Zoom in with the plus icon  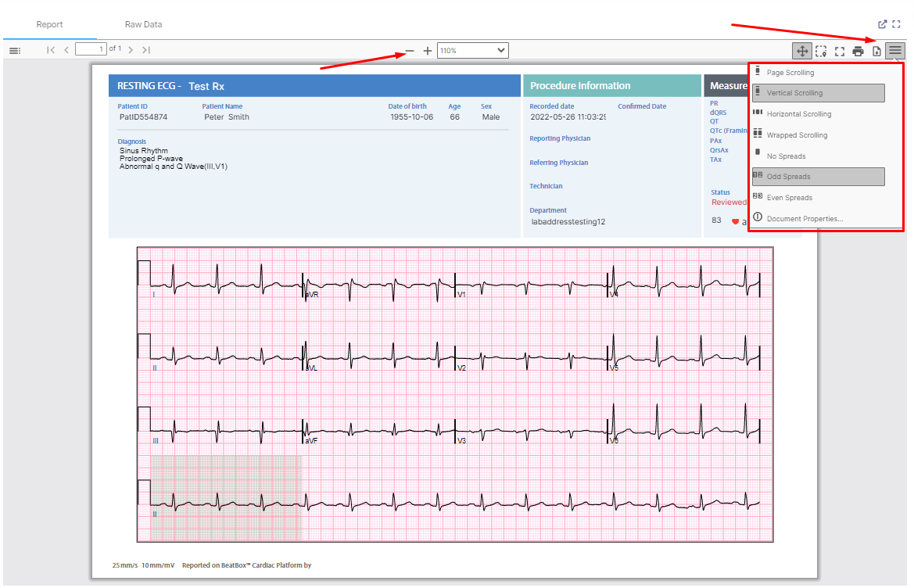[427, 51]
